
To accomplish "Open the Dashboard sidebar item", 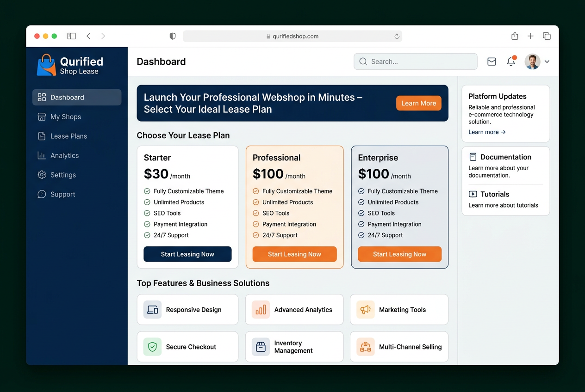I will [77, 98].
